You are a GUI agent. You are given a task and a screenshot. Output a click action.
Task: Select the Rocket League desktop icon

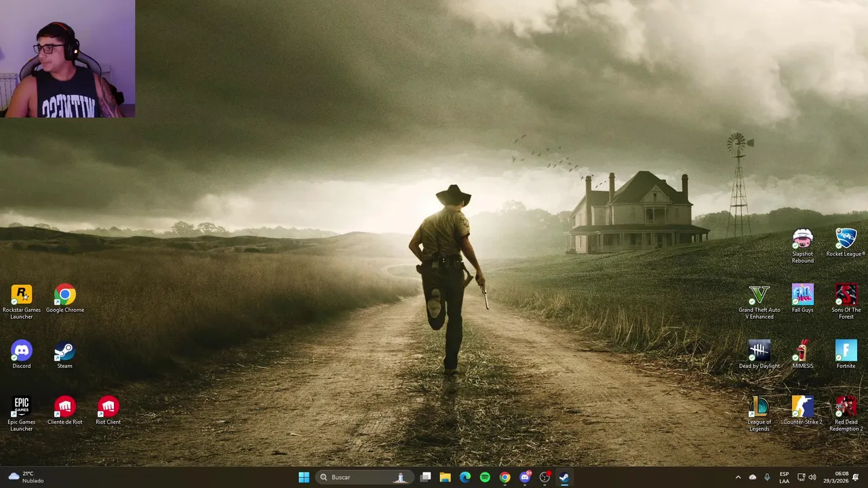pyautogui.click(x=846, y=243)
